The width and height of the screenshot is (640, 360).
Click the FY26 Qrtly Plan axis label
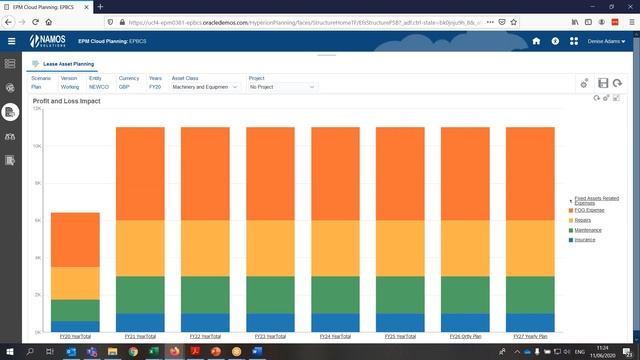click(x=465, y=337)
